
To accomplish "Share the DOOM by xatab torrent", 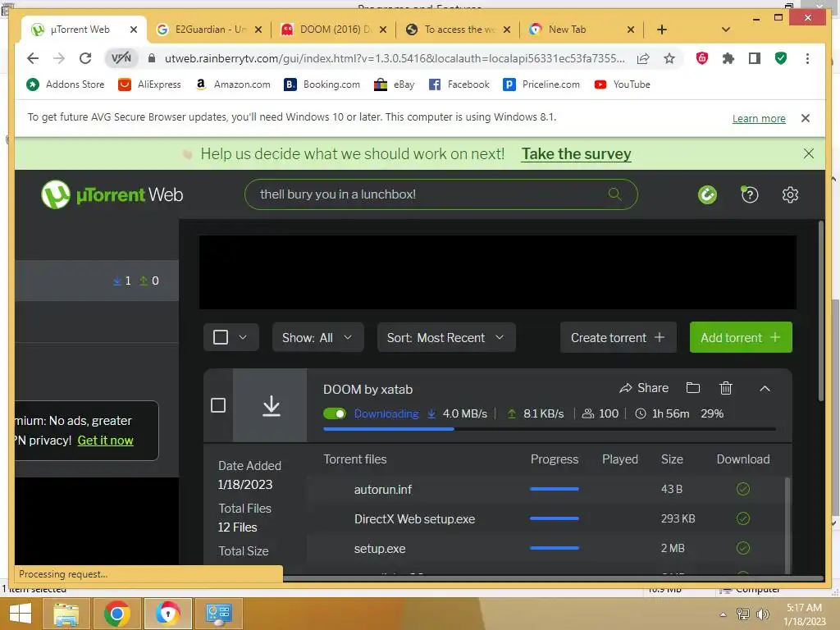I will (x=644, y=388).
